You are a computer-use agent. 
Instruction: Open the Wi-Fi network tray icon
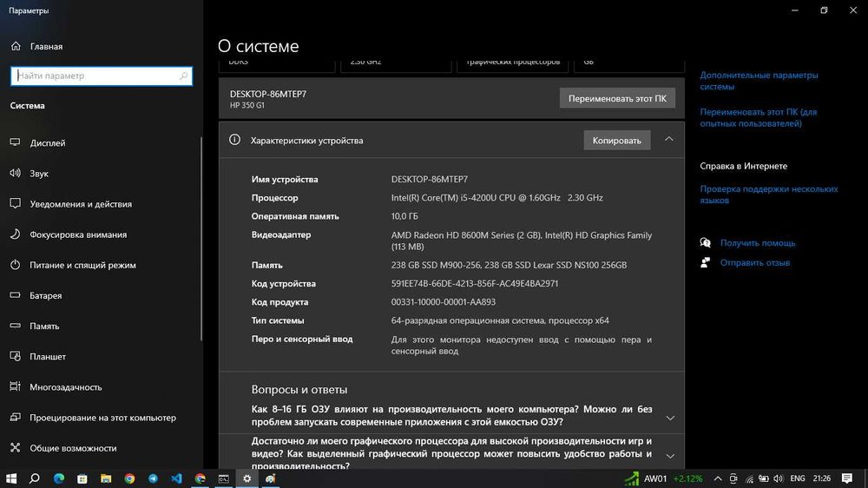pos(749,478)
